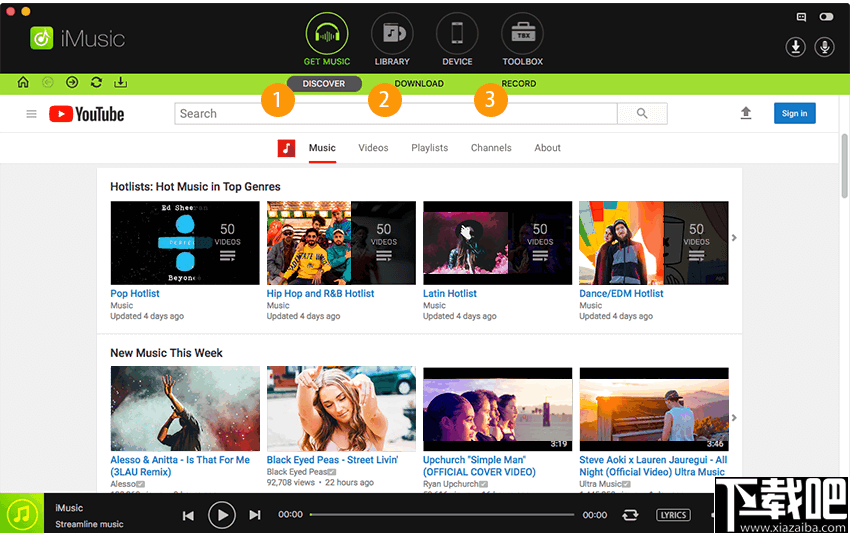Click Steve Aoki x Lauren Jauregui title link
850x533 pixels.
(653, 466)
